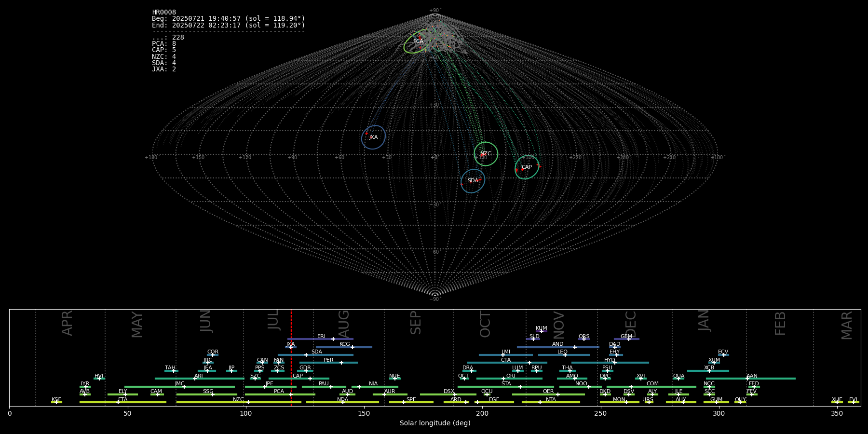Click the ECV shower marker in timeline

pos(723,354)
